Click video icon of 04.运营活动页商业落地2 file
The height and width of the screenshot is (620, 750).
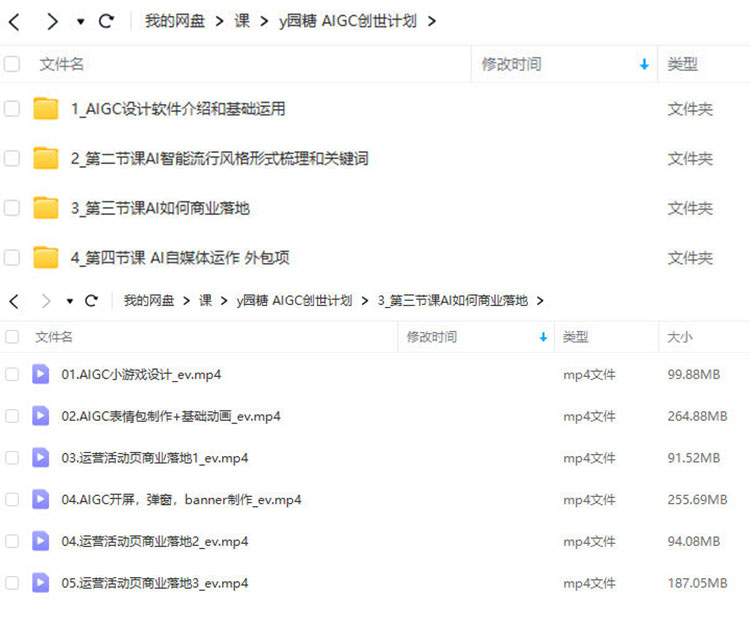click(x=41, y=541)
